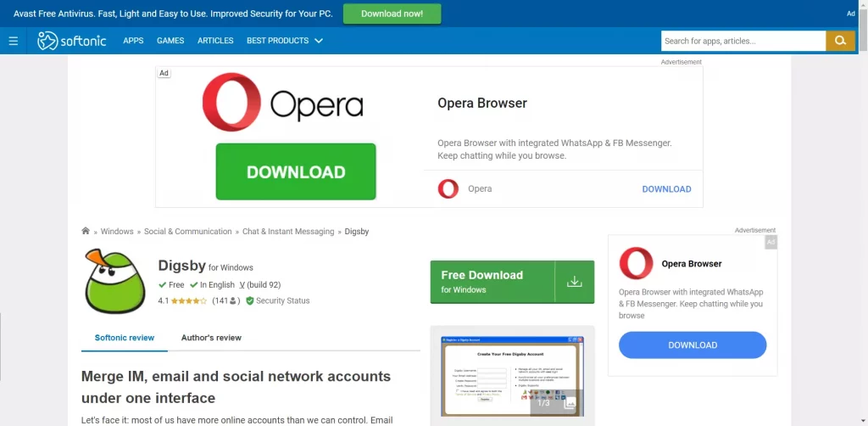Click the In English label
The width and height of the screenshot is (868, 426).
coord(218,285)
